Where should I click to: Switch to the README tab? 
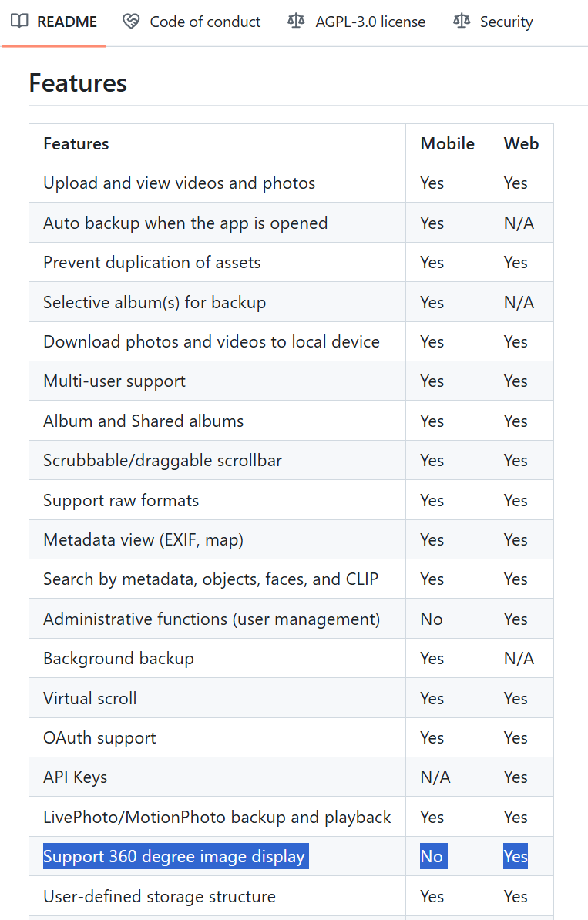(66, 22)
